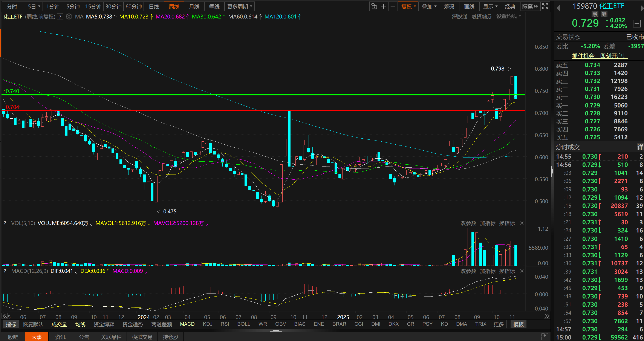Click the question mark help beside 化工ETF

click(x=60, y=17)
